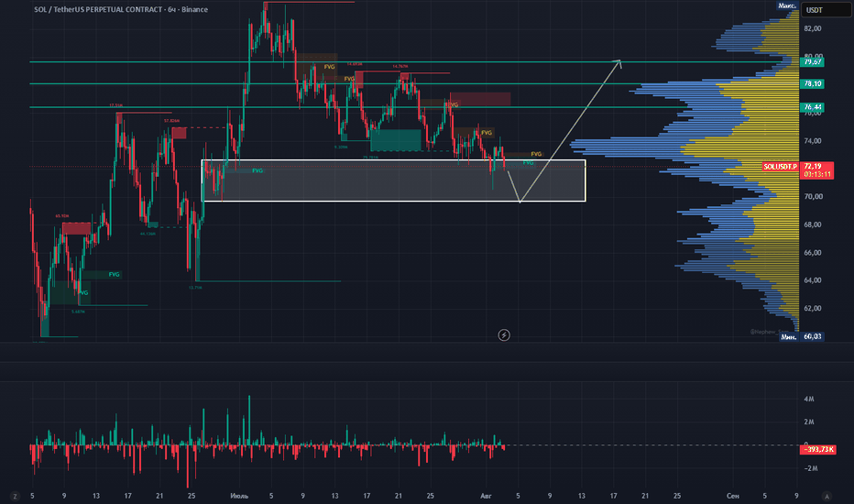854x504 pixels.
Task: Click 70,00 on the price axis
Action: point(813,196)
